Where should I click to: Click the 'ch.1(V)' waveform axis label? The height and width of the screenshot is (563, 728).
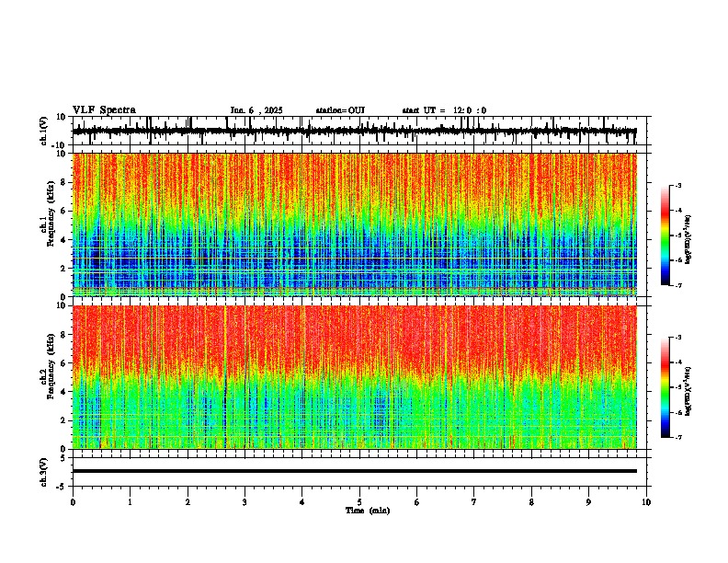click(x=44, y=131)
